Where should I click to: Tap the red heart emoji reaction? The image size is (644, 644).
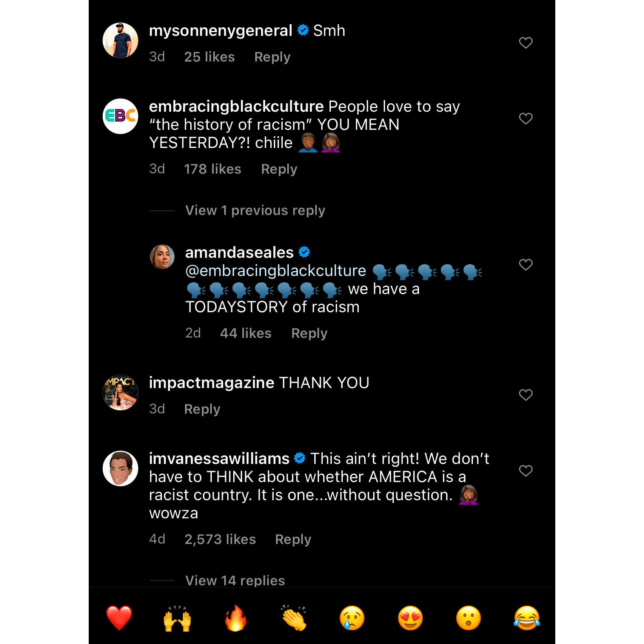coord(119,618)
